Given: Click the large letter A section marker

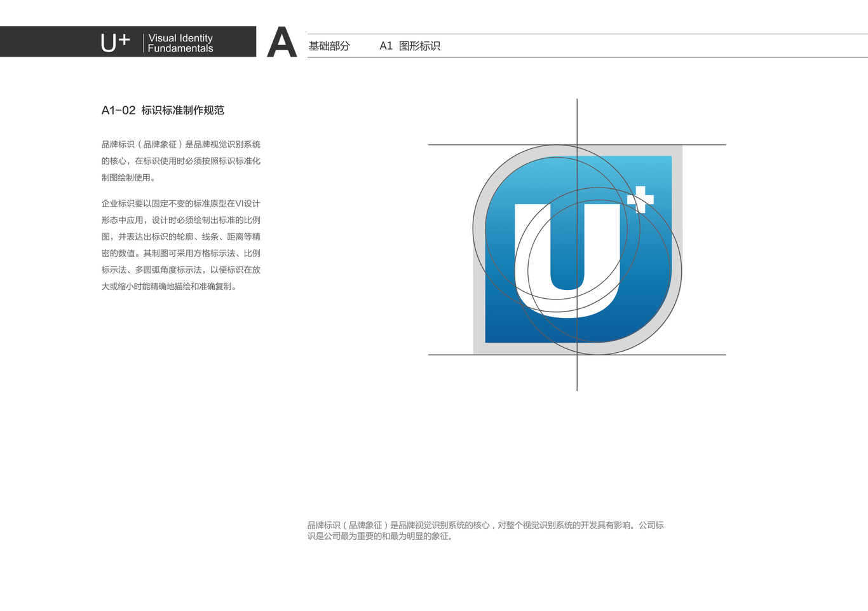Looking at the screenshot, I should point(282,42).
